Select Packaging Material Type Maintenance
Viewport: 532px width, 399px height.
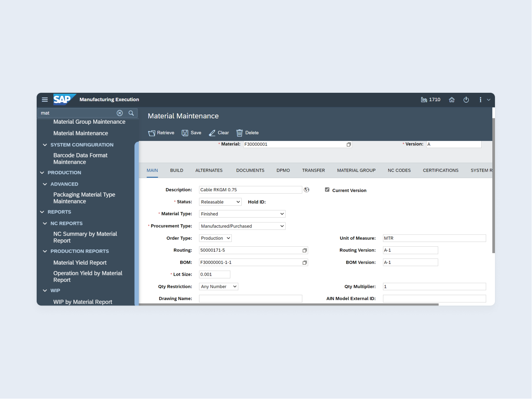point(84,198)
